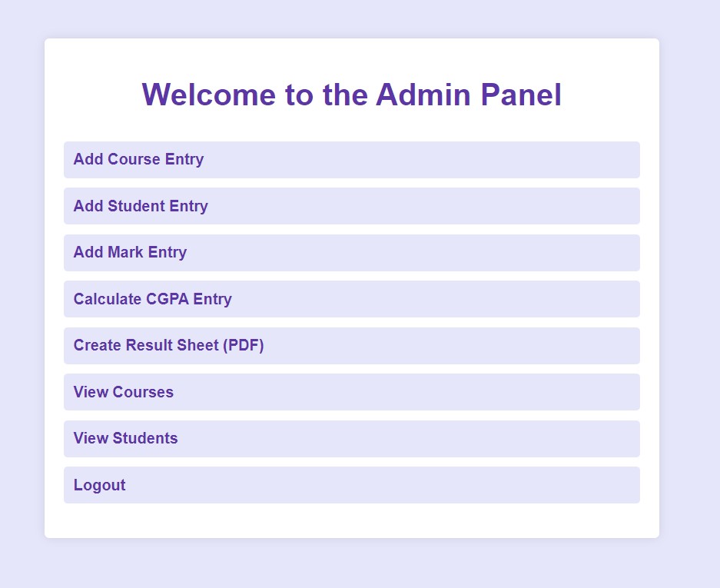The width and height of the screenshot is (720, 588).
Task: Navigate to Calculate CGPA Entry
Action: click(351, 299)
